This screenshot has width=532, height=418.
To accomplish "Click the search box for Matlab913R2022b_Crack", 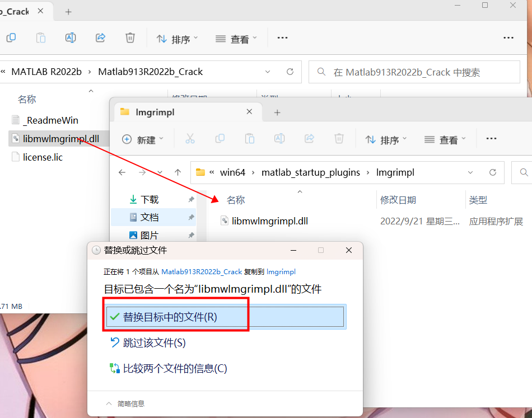I will tap(414, 72).
